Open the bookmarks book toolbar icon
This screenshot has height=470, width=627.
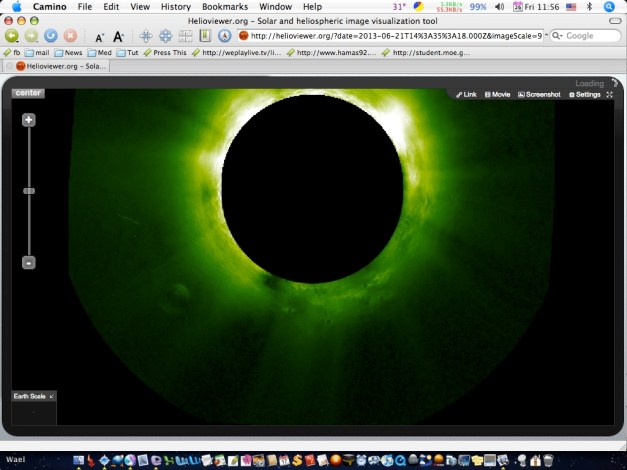(x=205, y=36)
